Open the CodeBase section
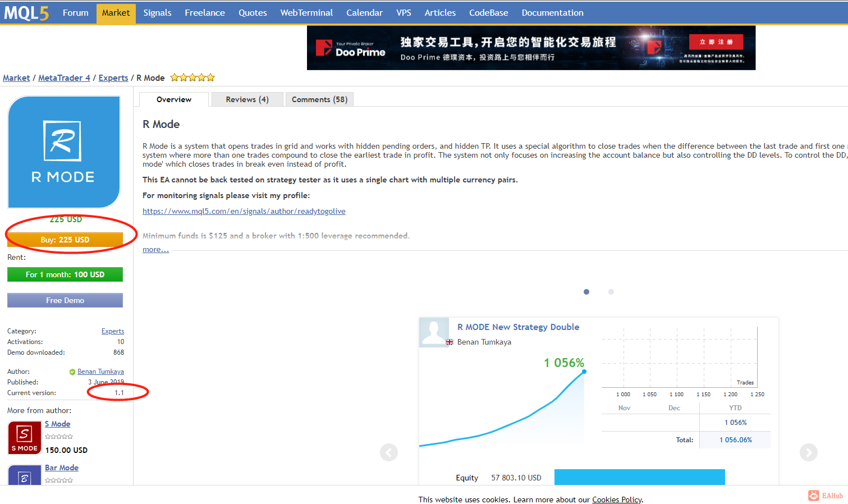This screenshot has width=848, height=504. pos(489,13)
